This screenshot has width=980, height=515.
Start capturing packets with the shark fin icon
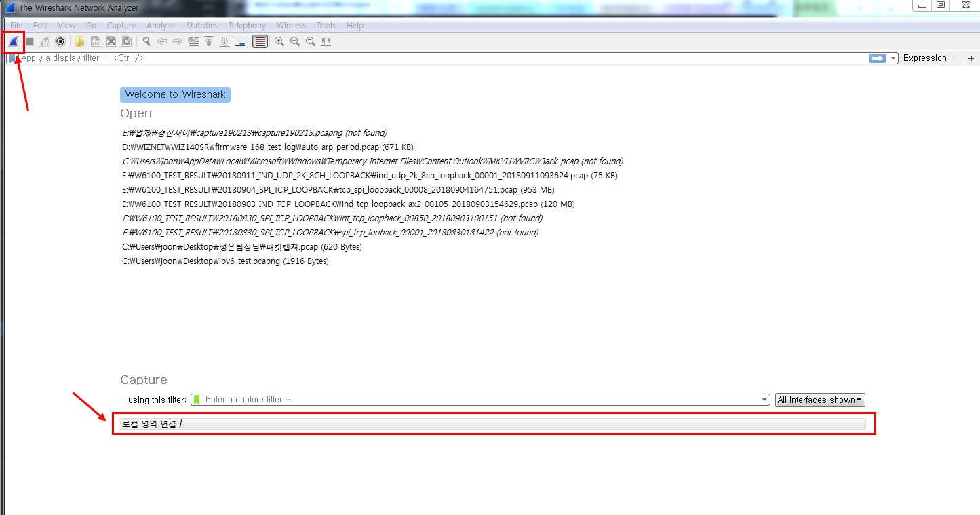pos(13,41)
